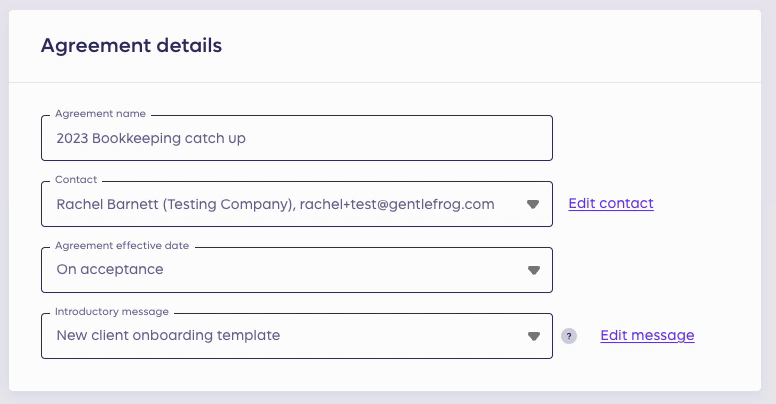Viewport: 776px width, 404px height.
Task: Click the "New client onboarding template" value
Action: (168, 335)
